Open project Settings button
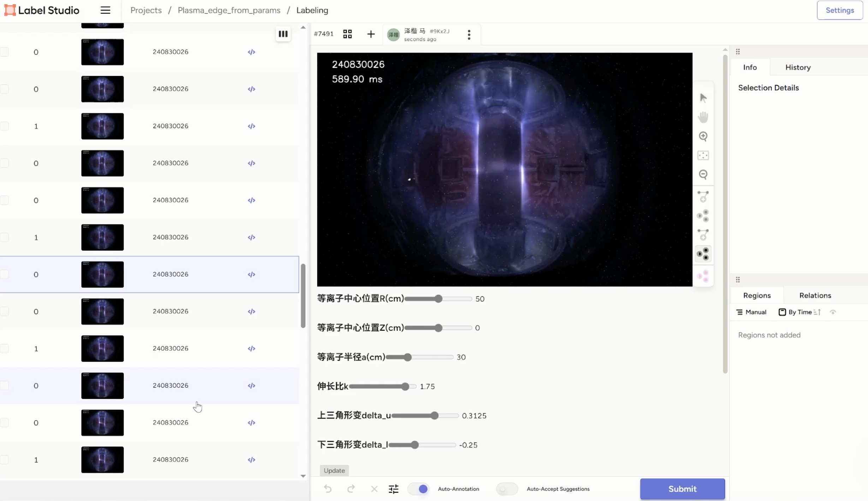This screenshot has height=501, width=868. click(x=839, y=10)
